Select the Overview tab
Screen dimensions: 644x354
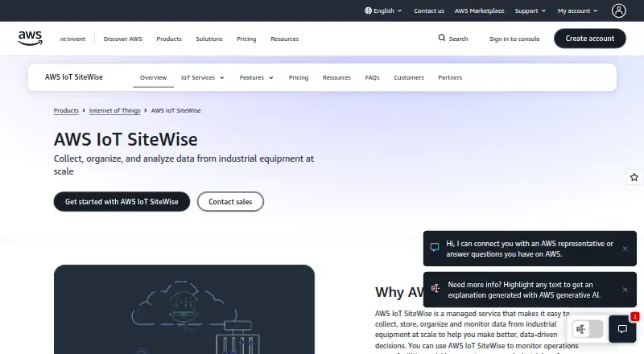153,77
